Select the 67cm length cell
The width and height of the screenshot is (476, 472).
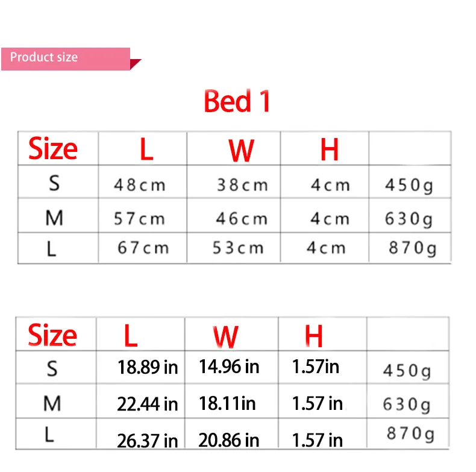pos(143,248)
